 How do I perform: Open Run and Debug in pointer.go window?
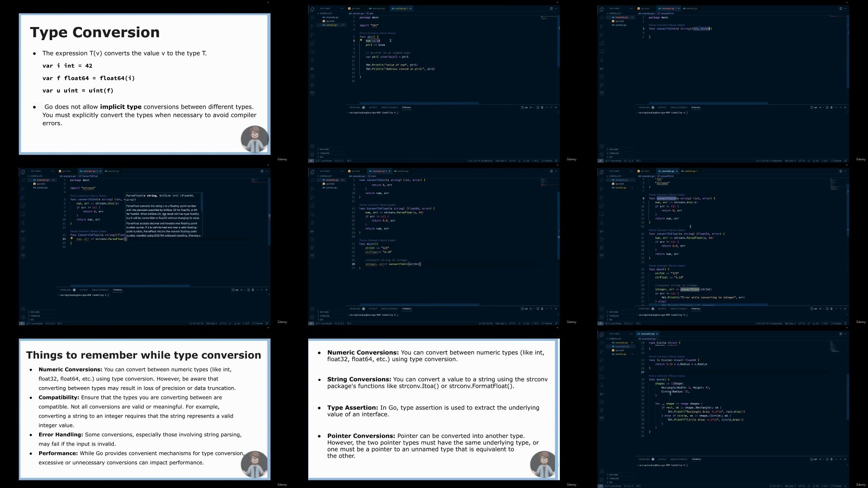pyautogui.click(x=312, y=34)
